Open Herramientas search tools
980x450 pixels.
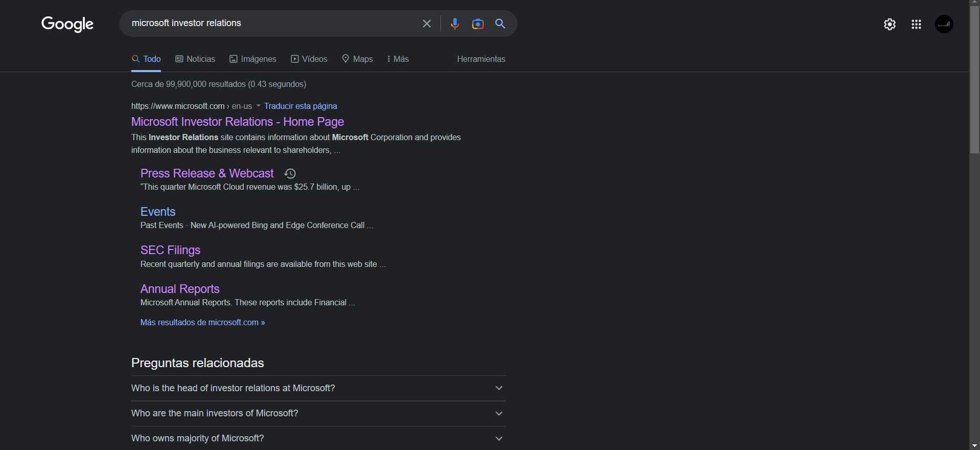tap(481, 59)
